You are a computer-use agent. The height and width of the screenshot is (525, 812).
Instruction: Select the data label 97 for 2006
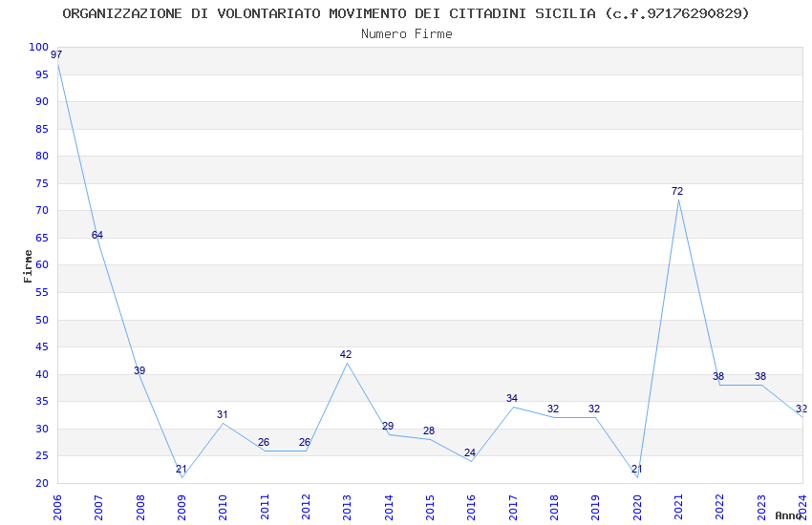[x=56, y=54]
